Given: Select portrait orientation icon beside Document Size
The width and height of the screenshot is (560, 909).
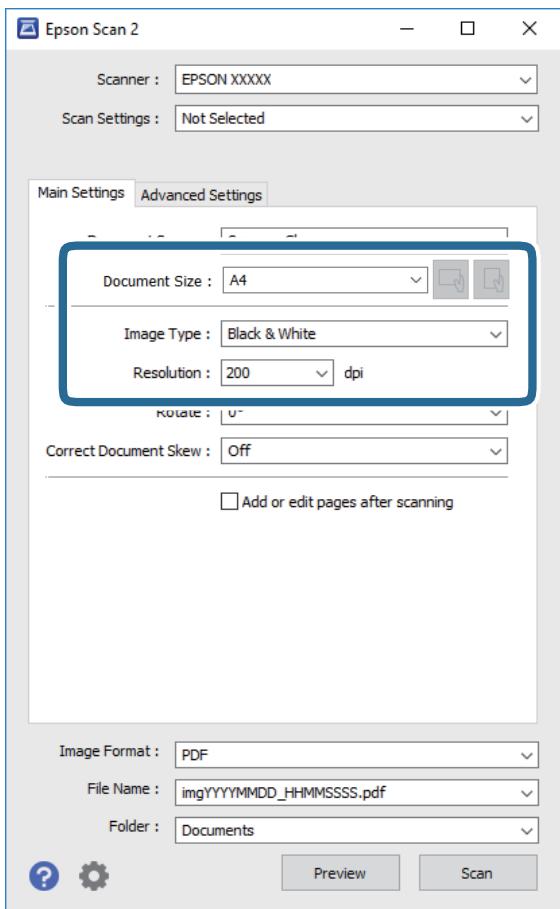Looking at the screenshot, I should pos(491,280).
